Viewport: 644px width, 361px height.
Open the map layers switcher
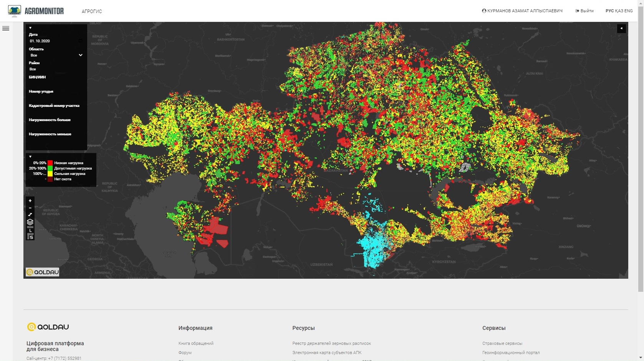(x=30, y=222)
